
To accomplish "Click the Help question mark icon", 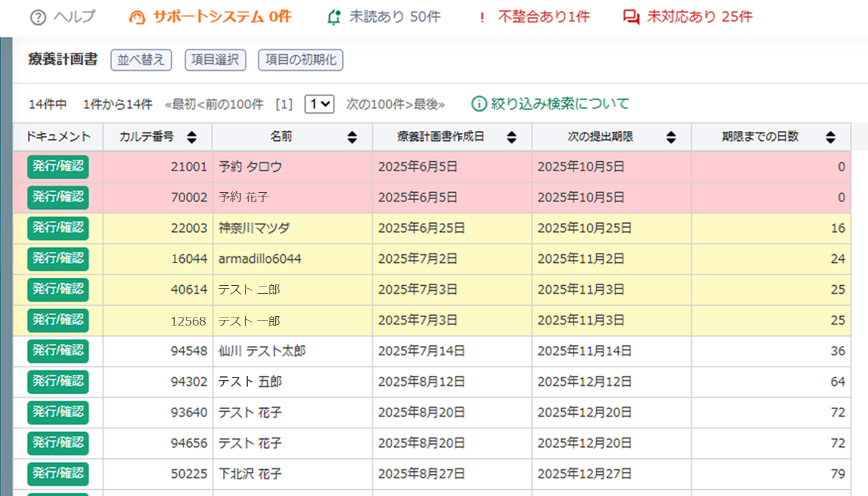I will tap(38, 17).
